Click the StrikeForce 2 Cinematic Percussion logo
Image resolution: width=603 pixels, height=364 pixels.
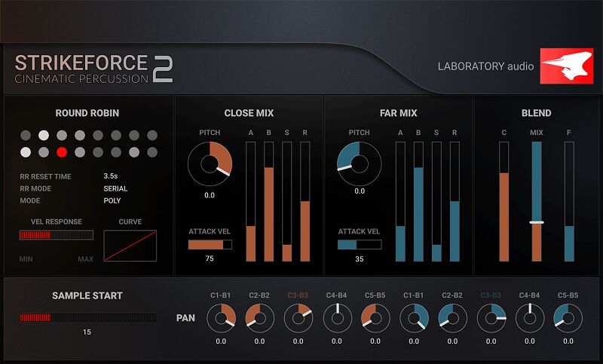click(x=93, y=69)
